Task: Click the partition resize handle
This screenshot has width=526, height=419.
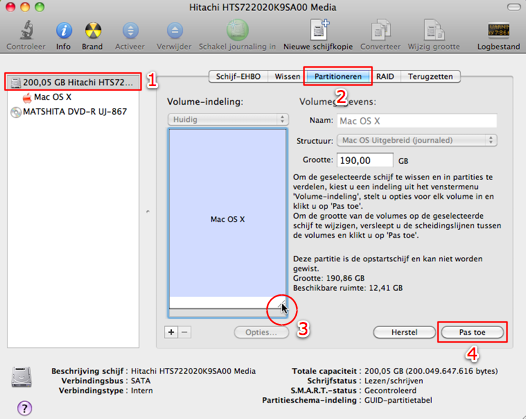Action: tap(283, 306)
